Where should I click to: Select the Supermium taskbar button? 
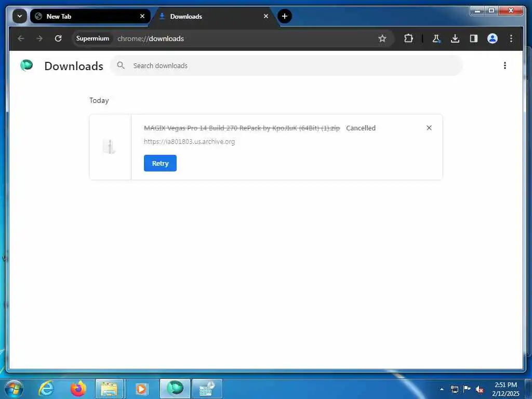click(175, 389)
